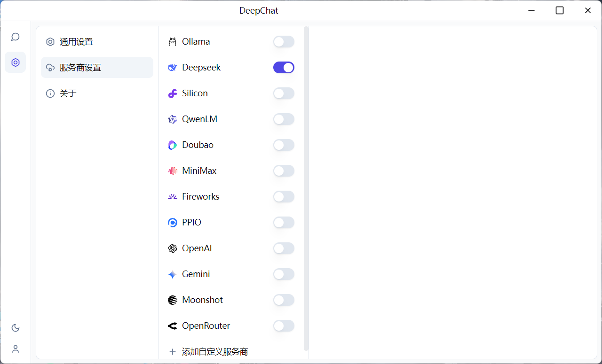Select the 服务商设置 menu entry
The height and width of the screenshot is (364, 602).
tap(79, 67)
